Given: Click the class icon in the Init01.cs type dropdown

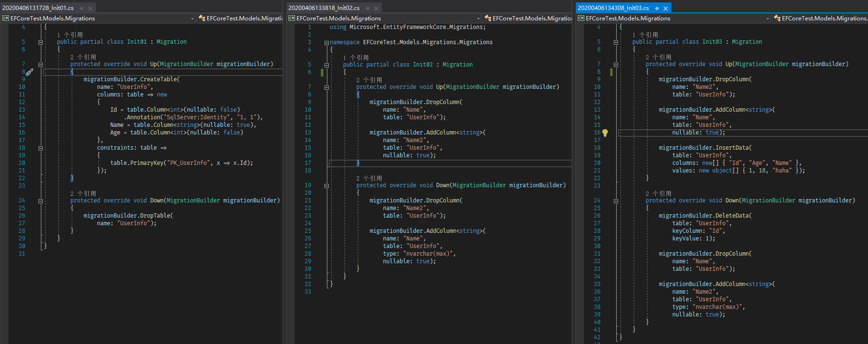Looking at the screenshot, I should click(x=202, y=18).
